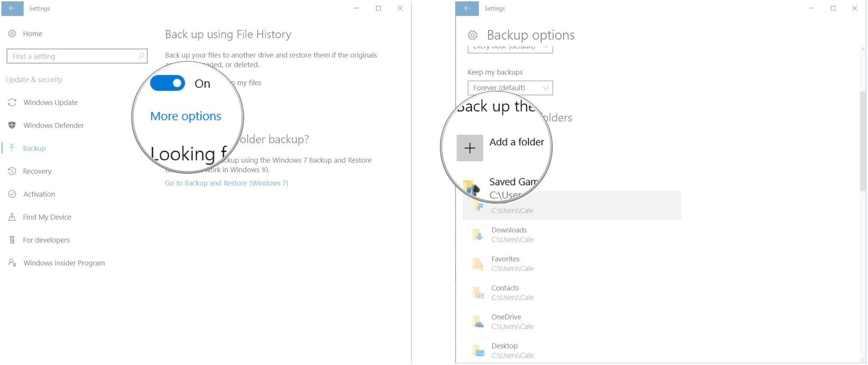Image resolution: width=868 pixels, height=365 pixels.
Task: Click the Windows Update refresh icon
Action: click(12, 102)
